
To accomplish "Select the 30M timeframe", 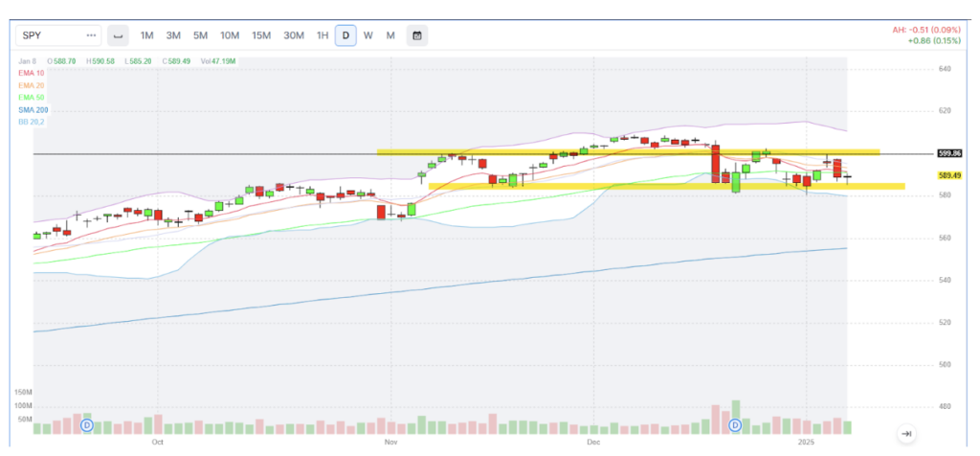I will 294,35.
